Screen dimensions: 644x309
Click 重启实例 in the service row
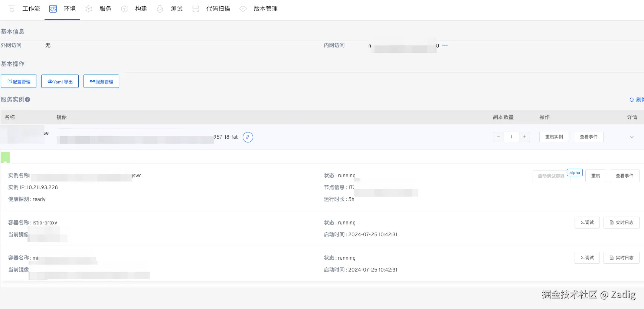[x=554, y=137]
